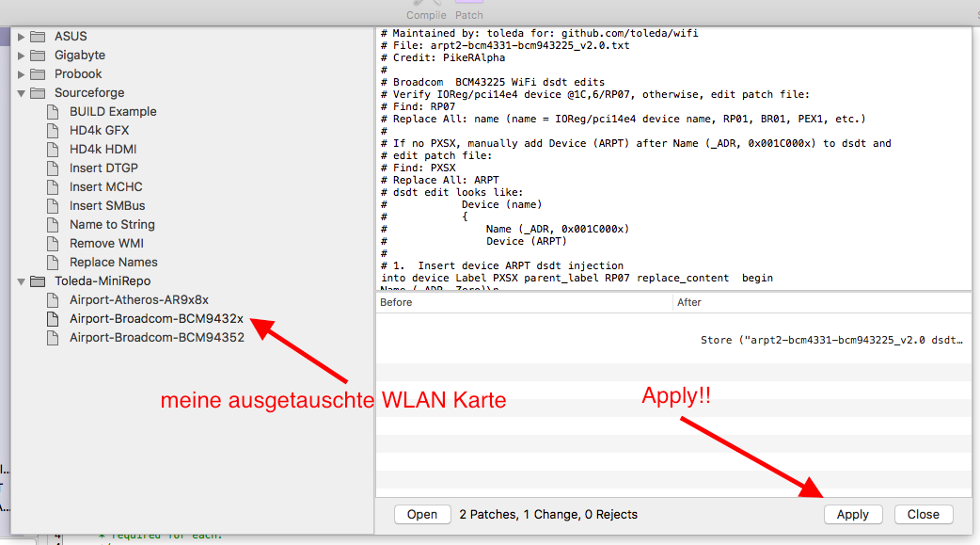The height and width of the screenshot is (545, 980).
Task: Collapse the Sourceforge folder
Action: point(22,93)
